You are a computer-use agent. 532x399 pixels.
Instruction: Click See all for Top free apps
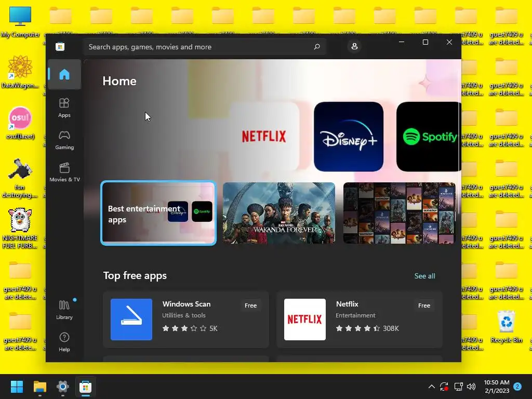coord(424,276)
